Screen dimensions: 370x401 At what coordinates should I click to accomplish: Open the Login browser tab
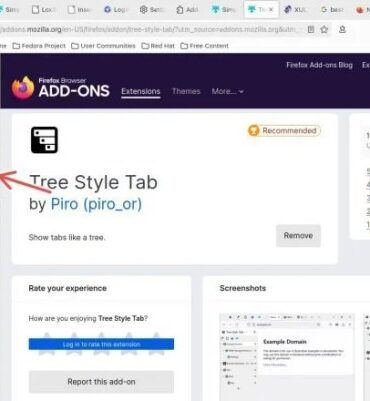pyautogui.click(x=116, y=10)
